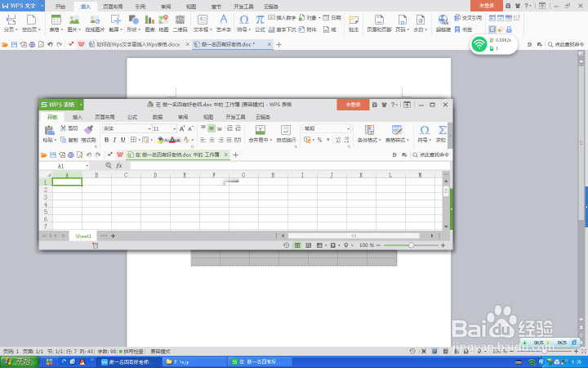Click the formula bar input field
The image size is (588, 368).
click(289, 165)
